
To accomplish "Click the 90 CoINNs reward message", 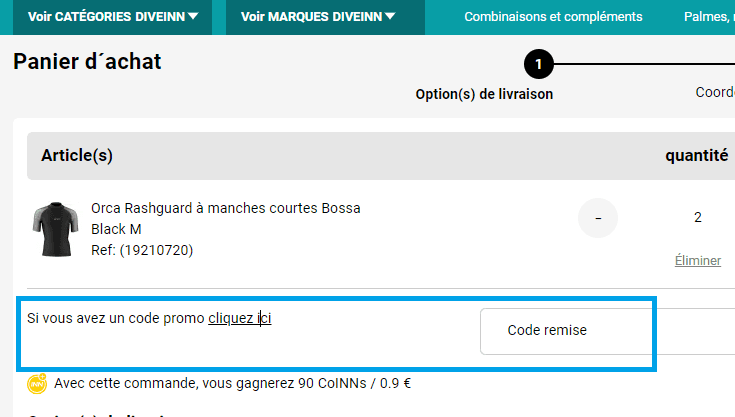I will coord(233,382).
